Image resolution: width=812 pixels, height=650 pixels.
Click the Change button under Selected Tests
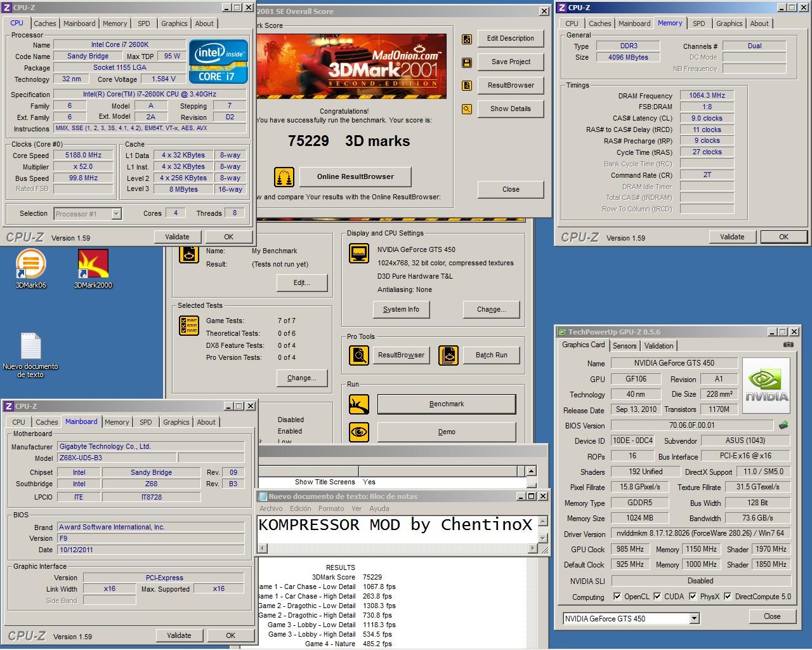[x=301, y=378]
